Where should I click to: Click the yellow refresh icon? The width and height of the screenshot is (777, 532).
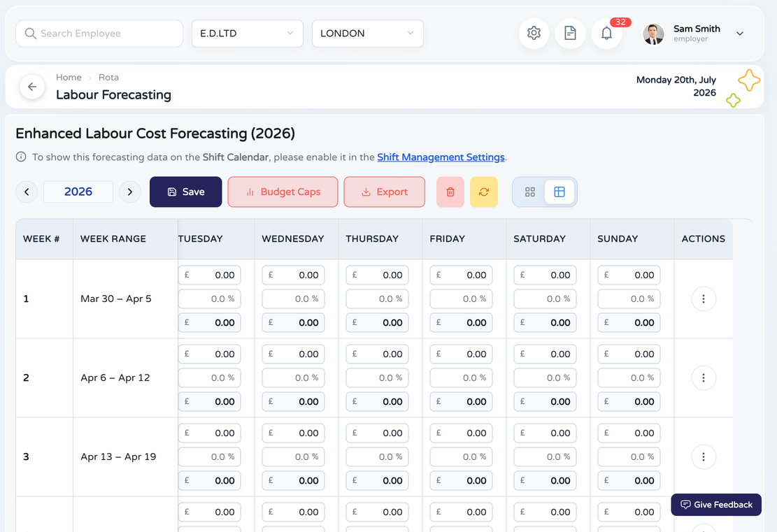click(x=484, y=192)
